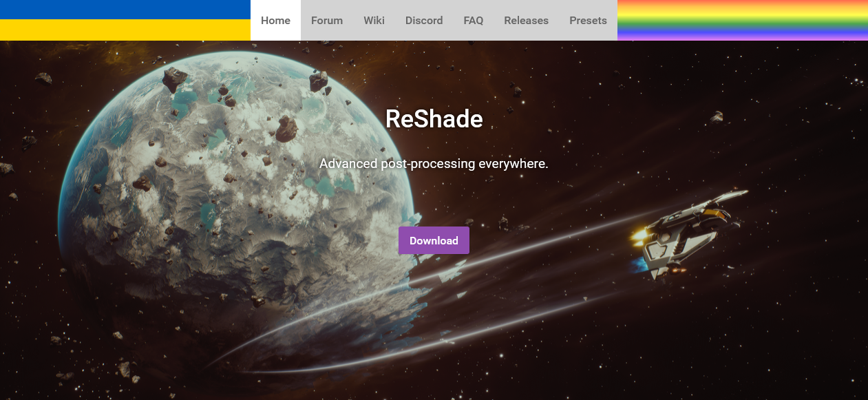Open the FAQ page
This screenshot has width=868, height=400.
pos(474,20)
